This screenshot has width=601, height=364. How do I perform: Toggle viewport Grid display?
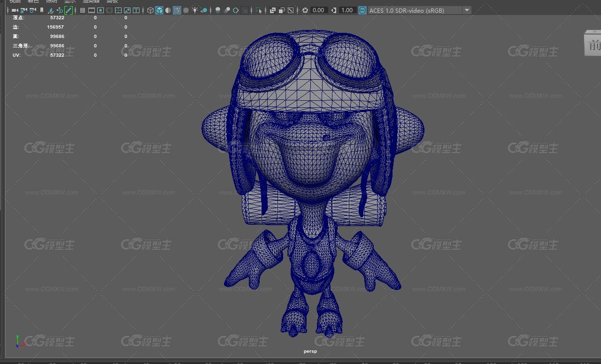[x=83, y=10]
